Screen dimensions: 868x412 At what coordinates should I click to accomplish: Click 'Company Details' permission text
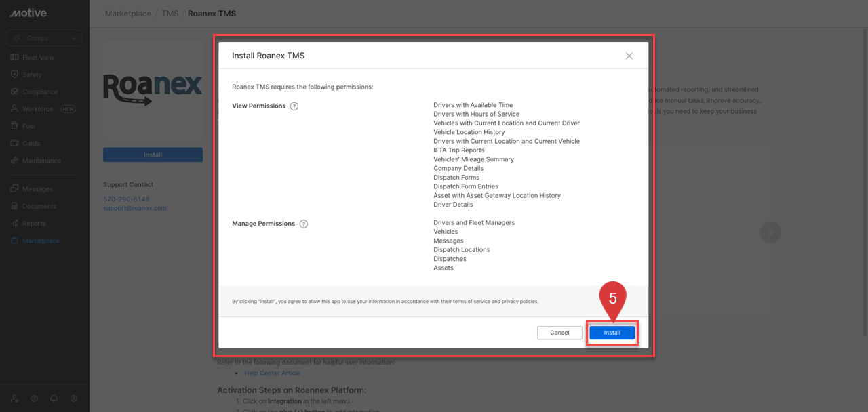pyautogui.click(x=458, y=169)
